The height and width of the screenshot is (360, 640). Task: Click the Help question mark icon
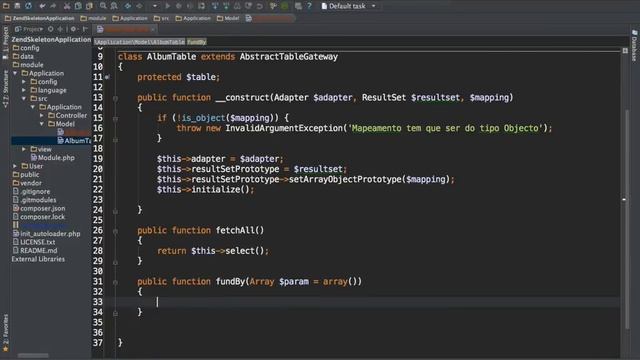309,6
